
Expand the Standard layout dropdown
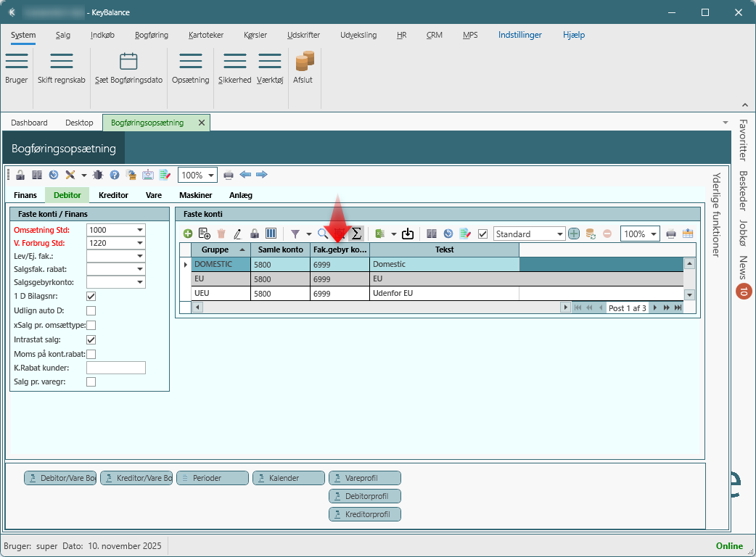(559, 234)
